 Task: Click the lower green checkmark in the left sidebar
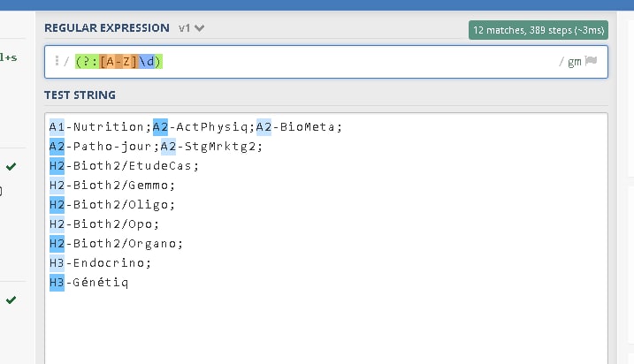coord(11,300)
